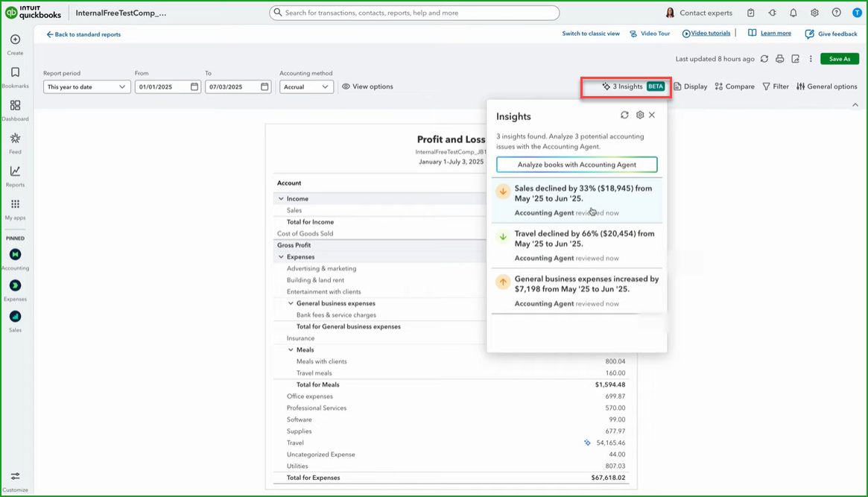
Task: Open Reports in the left sidebar
Action: [15, 176]
